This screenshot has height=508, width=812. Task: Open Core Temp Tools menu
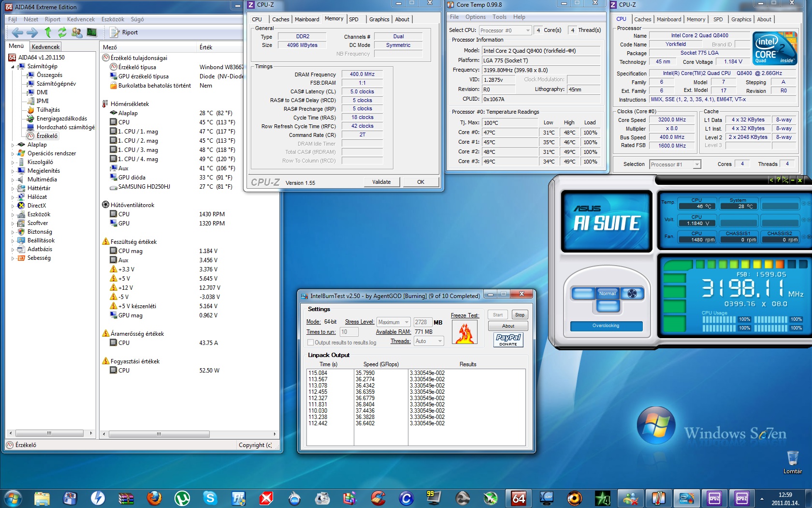tap(499, 17)
